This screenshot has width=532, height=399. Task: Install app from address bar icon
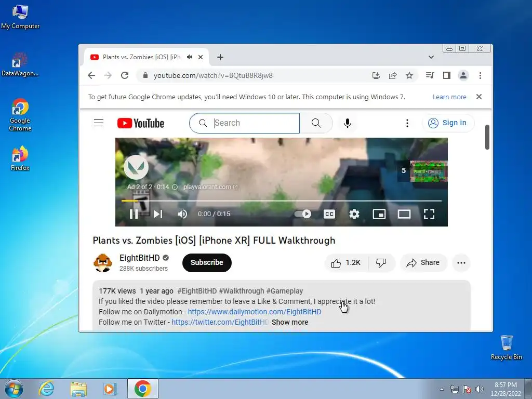coord(376,75)
